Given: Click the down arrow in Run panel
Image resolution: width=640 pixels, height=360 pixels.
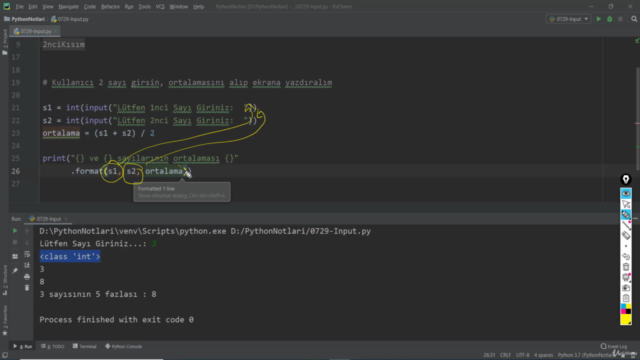Looking at the screenshot, I should click(x=27, y=242).
